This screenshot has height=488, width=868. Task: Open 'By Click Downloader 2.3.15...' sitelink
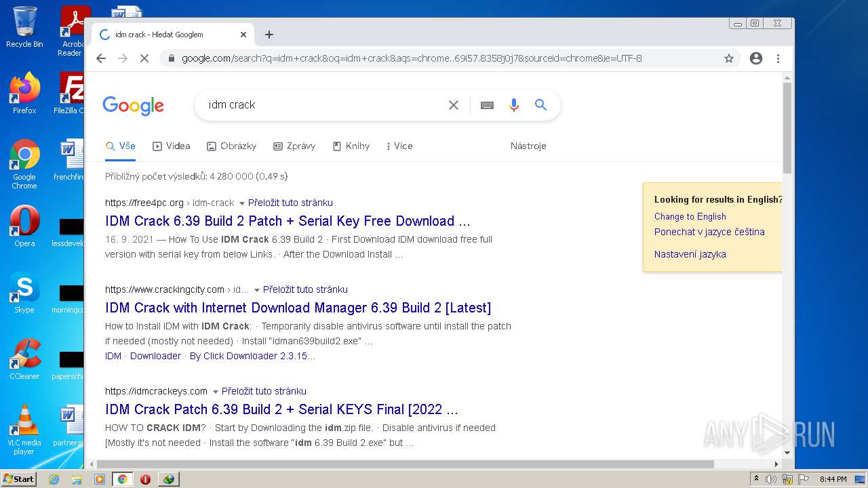(x=252, y=356)
